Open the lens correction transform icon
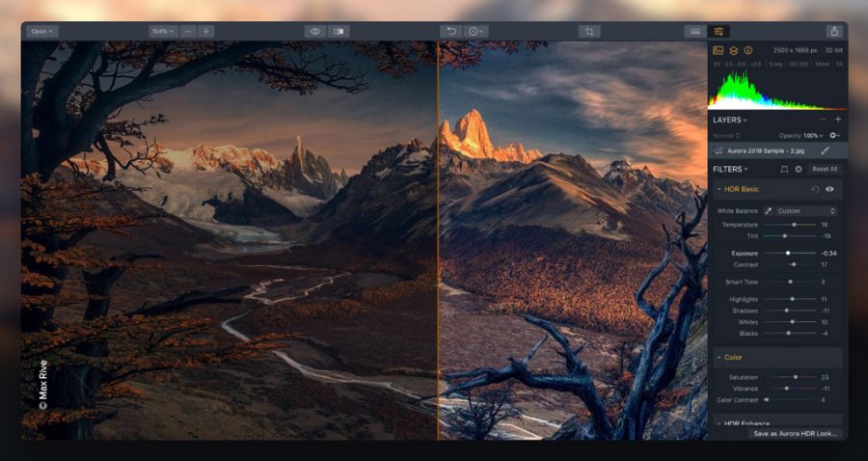 pyautogui.click(x=784, y=169)
